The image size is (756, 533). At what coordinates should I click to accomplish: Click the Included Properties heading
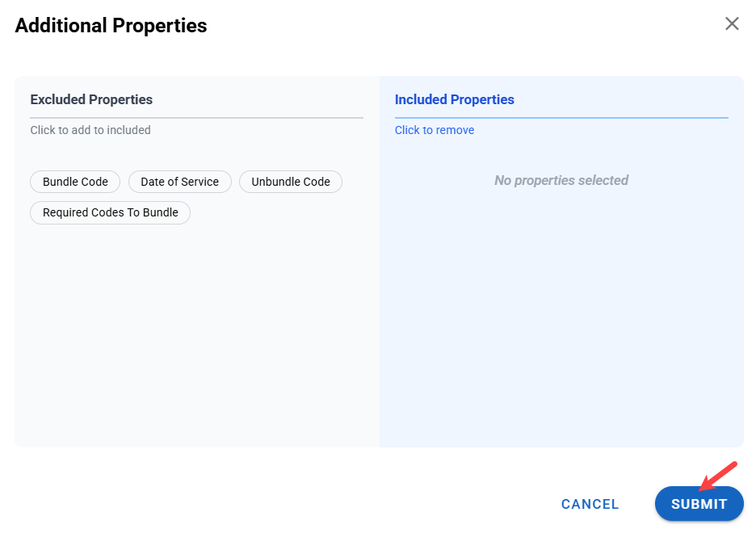454,100
